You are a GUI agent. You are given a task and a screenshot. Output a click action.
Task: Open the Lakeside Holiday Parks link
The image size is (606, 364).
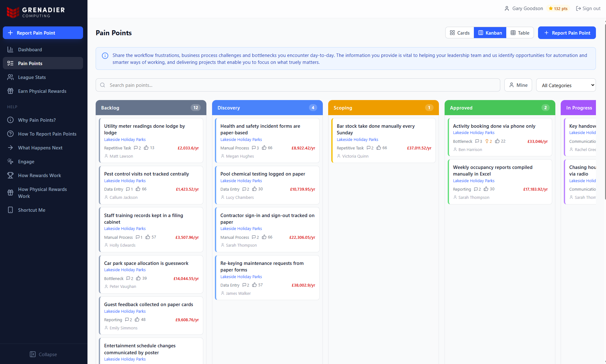coord(125,139)
